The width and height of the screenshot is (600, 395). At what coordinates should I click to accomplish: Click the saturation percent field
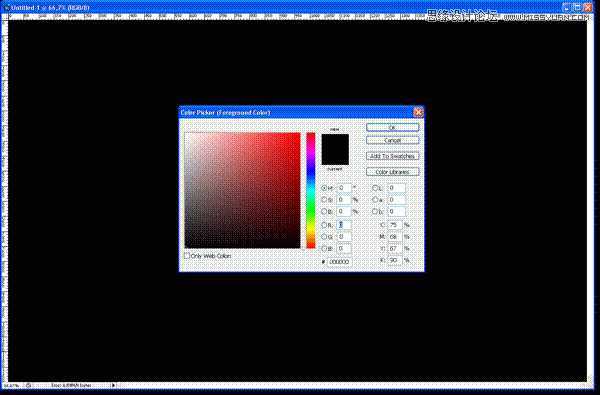point(344,199)
